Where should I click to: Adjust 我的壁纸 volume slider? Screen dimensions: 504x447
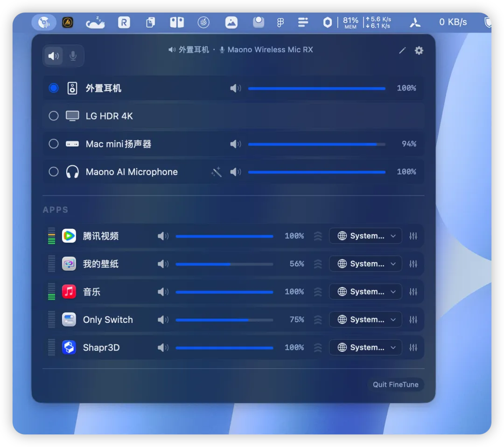224,264
